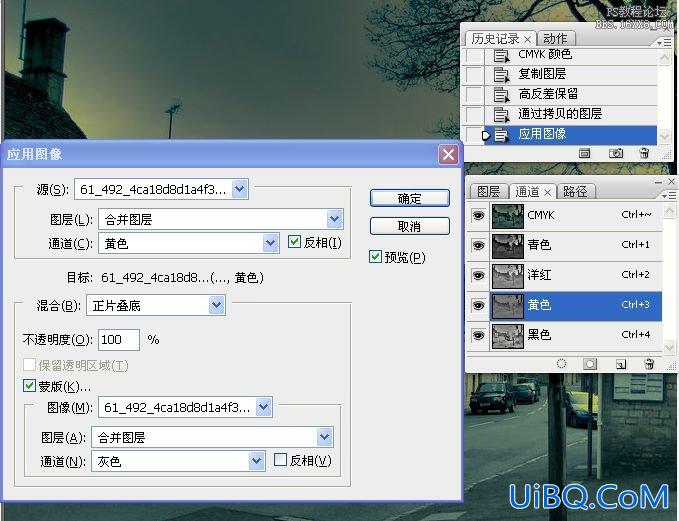
Task: Toggle visibility of 黄色 channel
Action: [x=478, y=306]
